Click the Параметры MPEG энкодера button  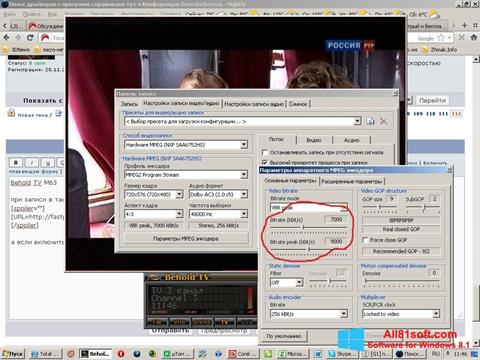pos(186,239)
